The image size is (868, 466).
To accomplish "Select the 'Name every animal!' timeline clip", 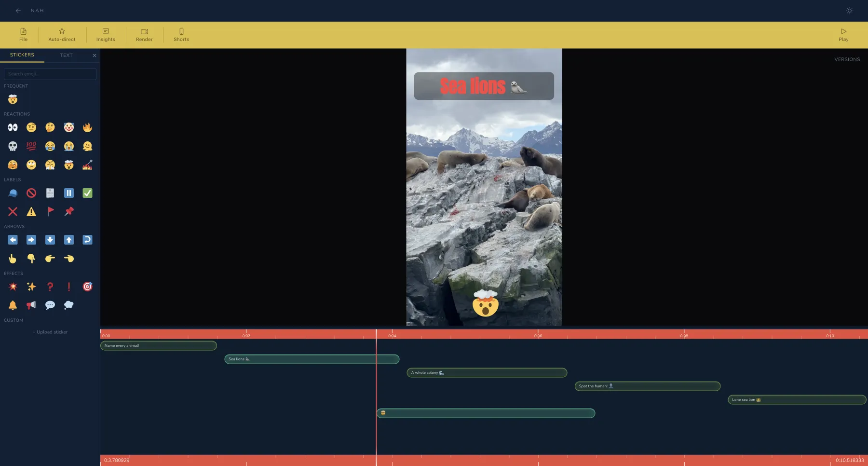I will 159,346.
